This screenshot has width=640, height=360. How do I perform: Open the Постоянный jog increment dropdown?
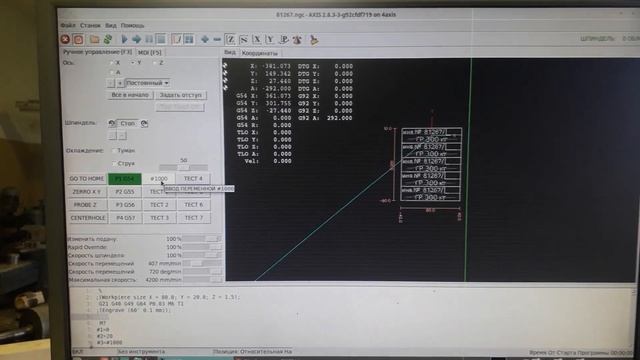(x=147, y=83)
